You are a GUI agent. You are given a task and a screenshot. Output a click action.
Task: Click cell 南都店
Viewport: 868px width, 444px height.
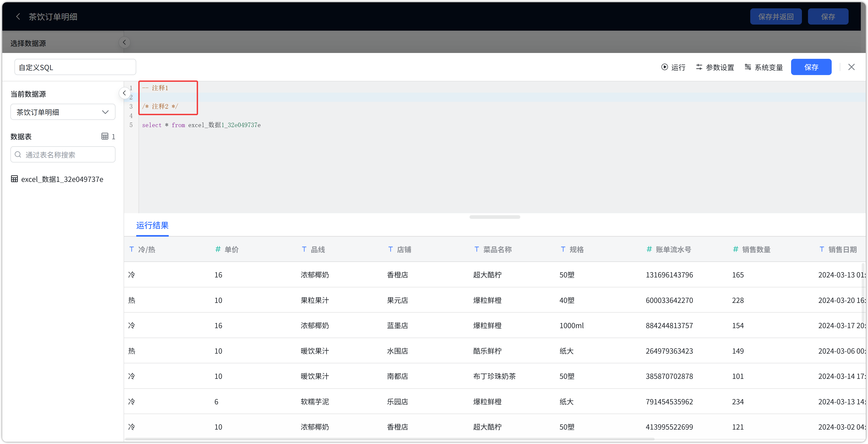[x=397, y=376]
